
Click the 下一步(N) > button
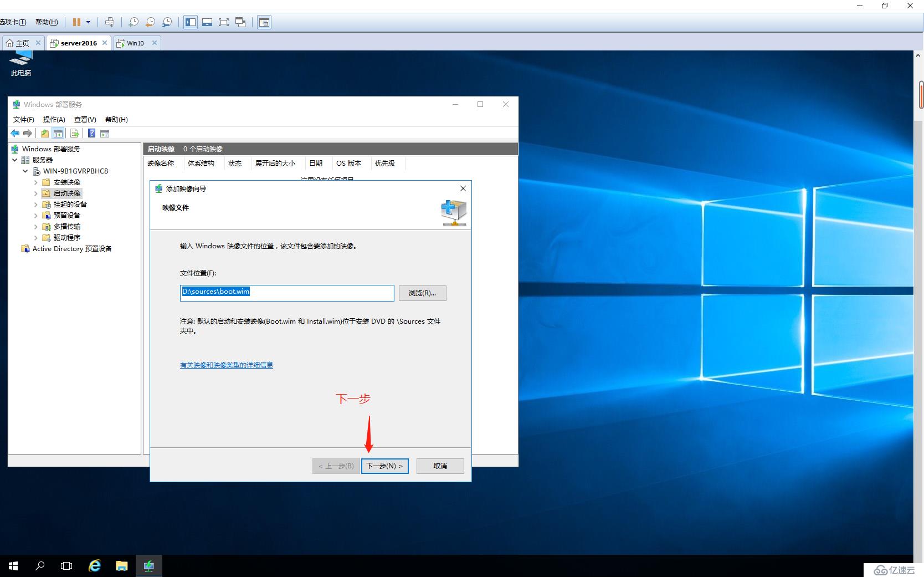(x=385, y=466)
